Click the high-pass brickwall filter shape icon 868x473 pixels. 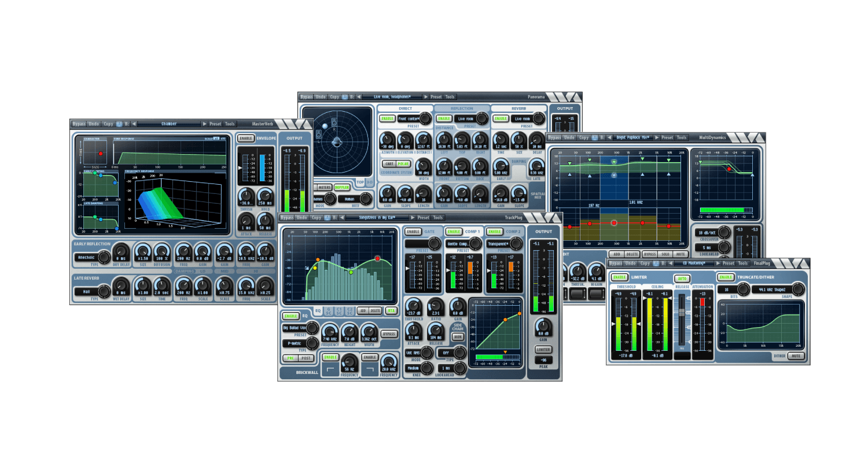click(x=330, y=369)
